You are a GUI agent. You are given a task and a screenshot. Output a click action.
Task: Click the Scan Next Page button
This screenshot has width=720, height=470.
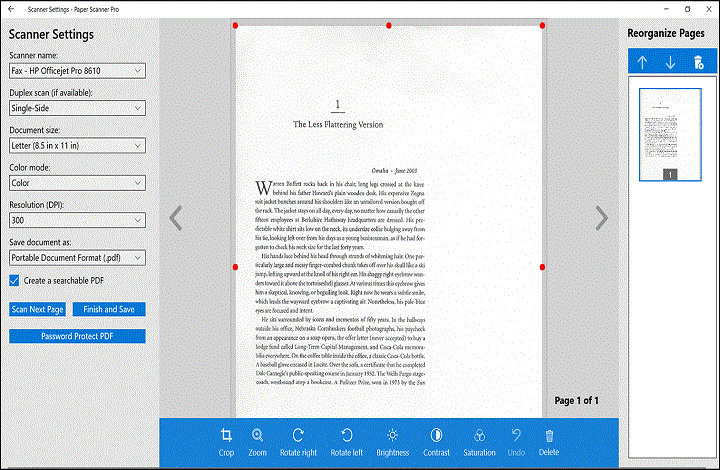(39, 309)
